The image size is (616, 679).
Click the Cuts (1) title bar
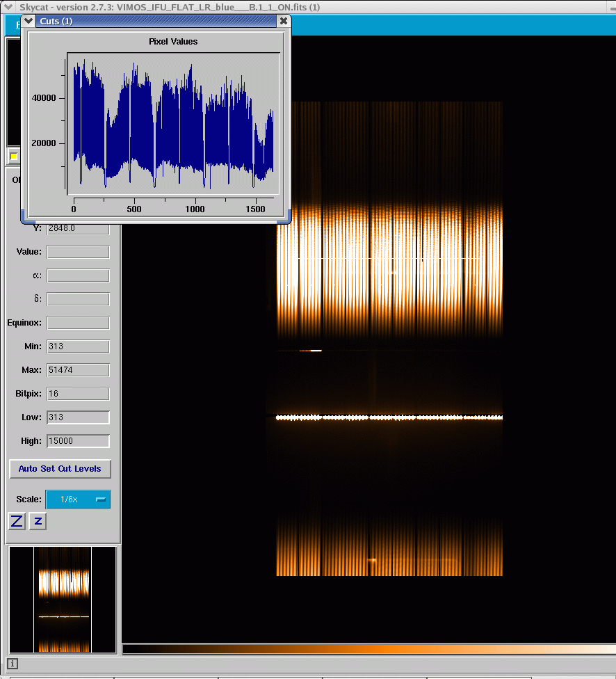pos(156,21)
